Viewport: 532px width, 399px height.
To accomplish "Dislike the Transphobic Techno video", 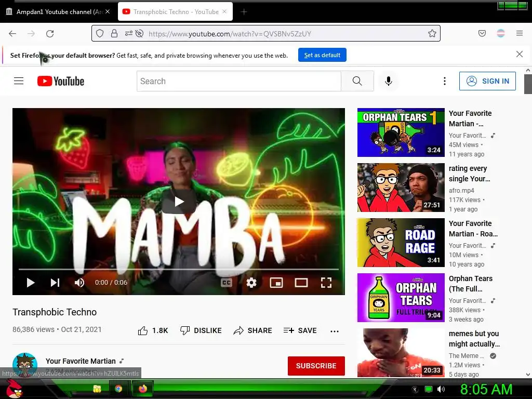I will click(201, 330).
